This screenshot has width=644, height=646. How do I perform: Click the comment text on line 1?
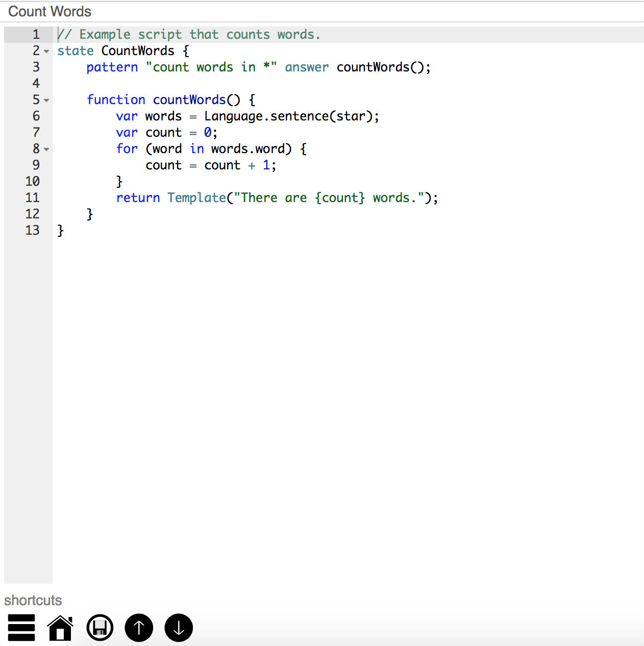[189, 34]
